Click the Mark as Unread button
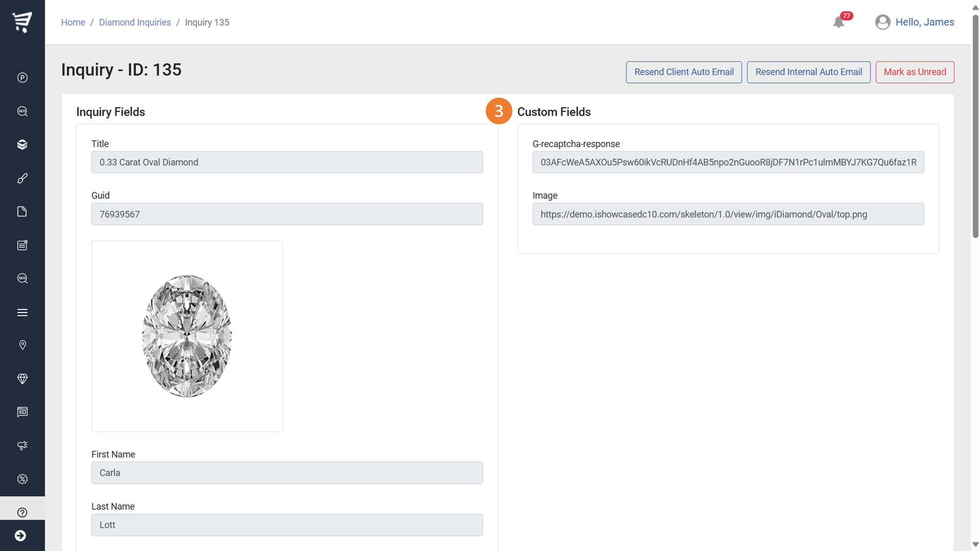Viewport: 980px width, 551px height. tap(914, 72)
